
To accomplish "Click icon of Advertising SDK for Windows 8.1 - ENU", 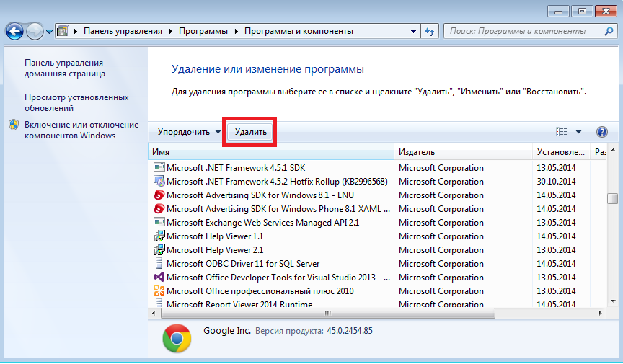I will point(159,195).
